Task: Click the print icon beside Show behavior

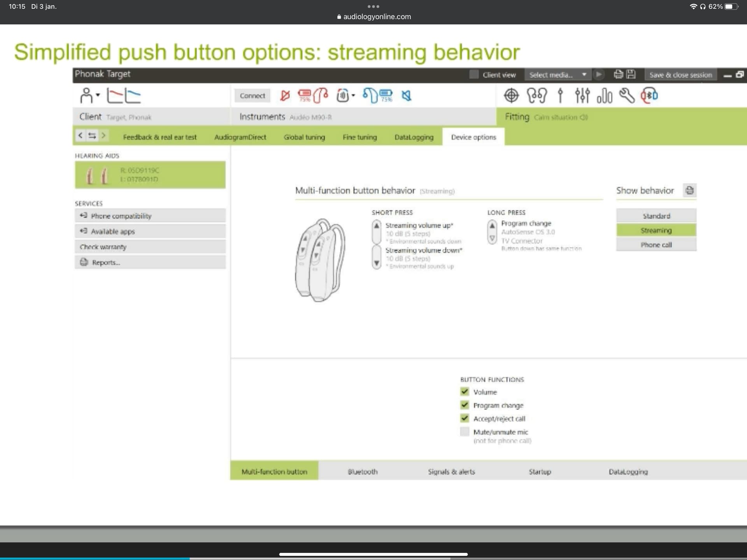Action: tap(689, 190)
